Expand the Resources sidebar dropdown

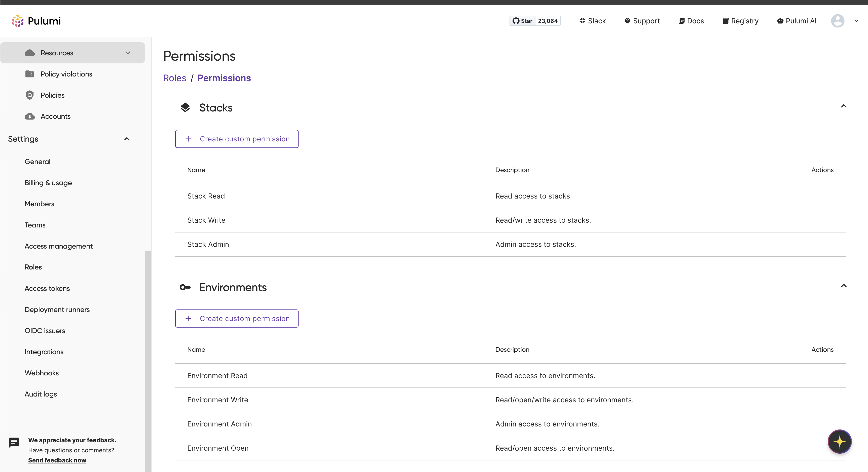pyautogui.click(x=128, y=53)
